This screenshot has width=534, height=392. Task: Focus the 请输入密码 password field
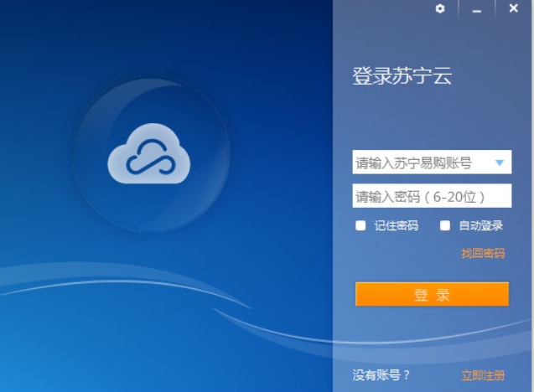pyautogui.click(x=432, y=196)
